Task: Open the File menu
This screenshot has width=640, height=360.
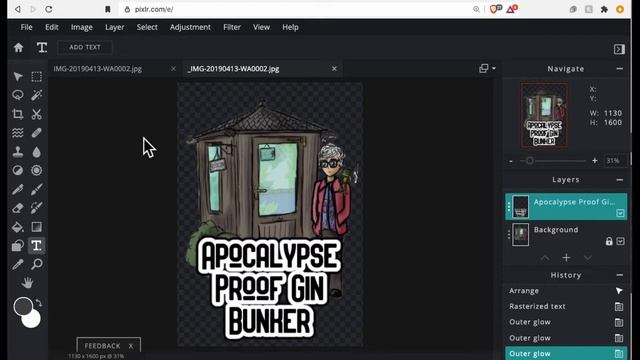Action: pyautogui.click(x=27, y=27)
